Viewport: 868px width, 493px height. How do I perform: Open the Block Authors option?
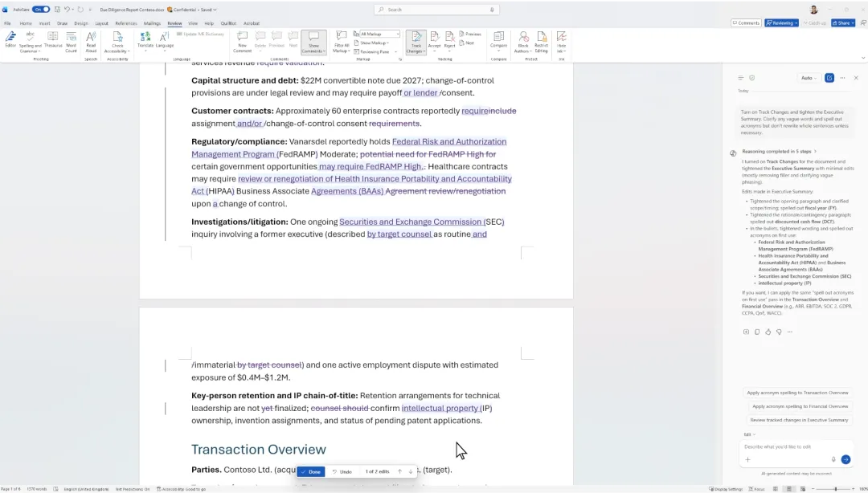[x=522, y=42]
